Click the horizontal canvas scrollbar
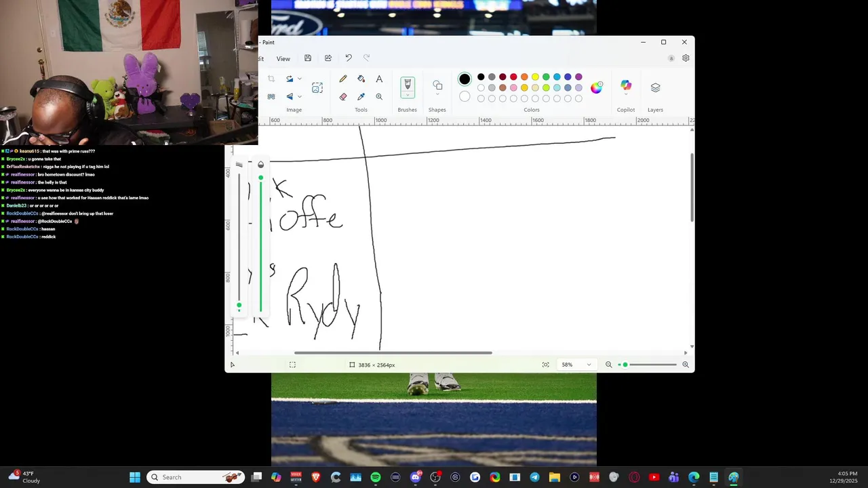Image resolution: width=868 pixels, height=488 pixels. click(393, 352)
